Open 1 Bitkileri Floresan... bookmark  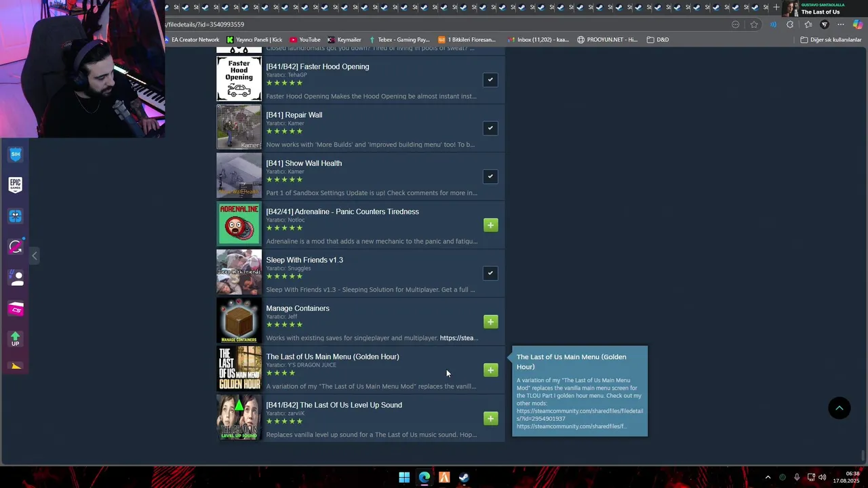[x=467, y=40]
